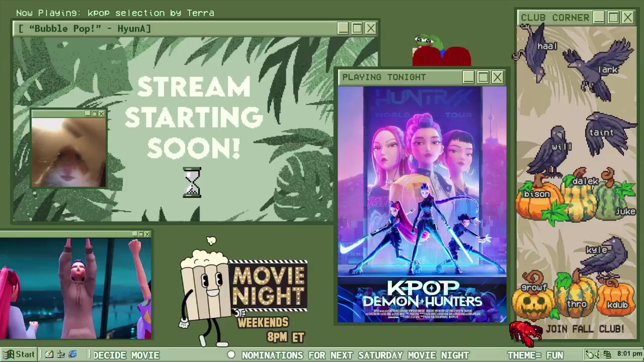Image resolution: width=644 pixels, height=362 pixels.
Task: Maximize the Playing Tonight window
Action: tap(483, 77)
